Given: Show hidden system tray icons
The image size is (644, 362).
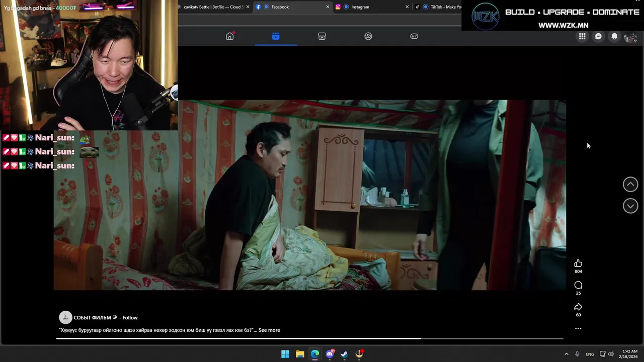Looking at the screenshot, I should 566,354.
